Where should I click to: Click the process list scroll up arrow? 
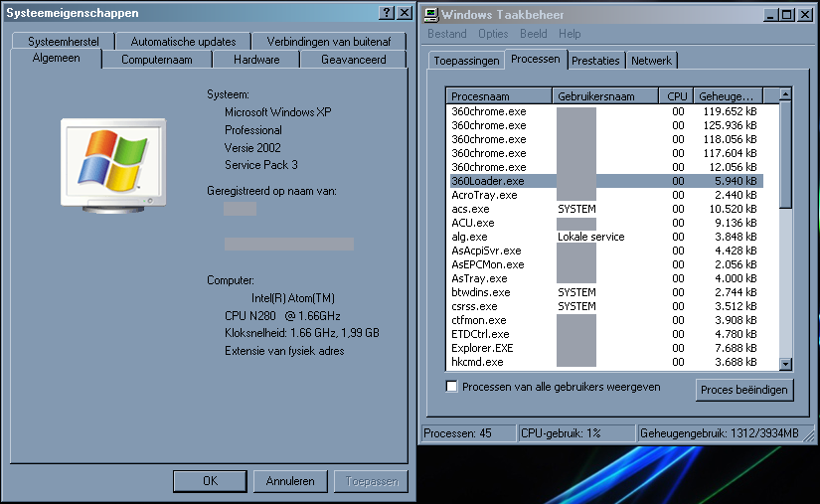[x=785, y=95]
